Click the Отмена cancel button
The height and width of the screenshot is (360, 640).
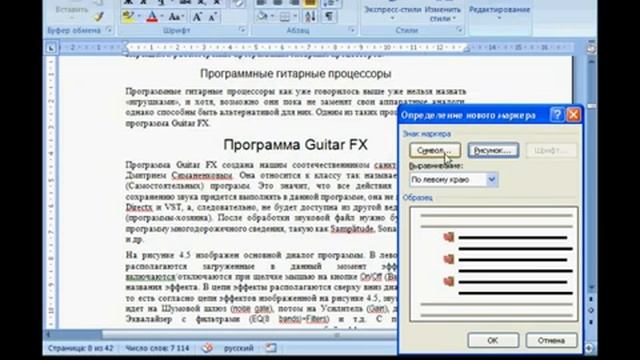tap(551, 340)
